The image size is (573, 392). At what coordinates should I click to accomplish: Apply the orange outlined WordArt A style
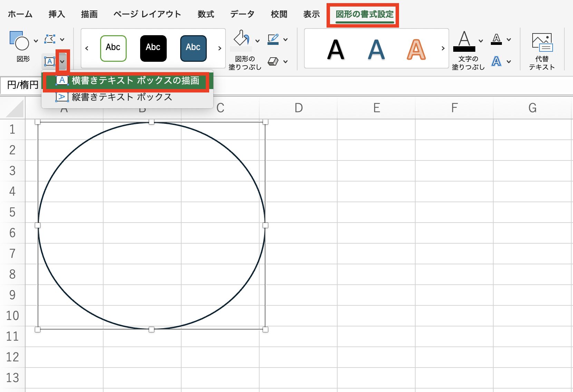tap(416, 49)
